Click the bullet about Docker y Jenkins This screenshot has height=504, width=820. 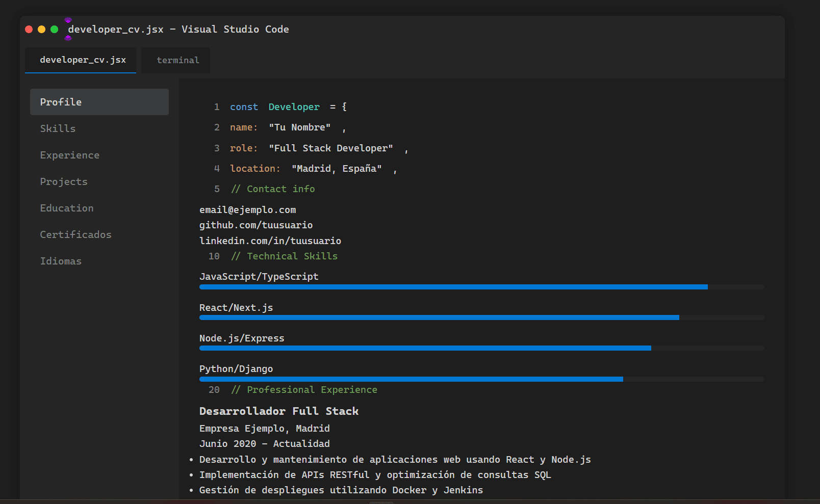pos(341,490)
